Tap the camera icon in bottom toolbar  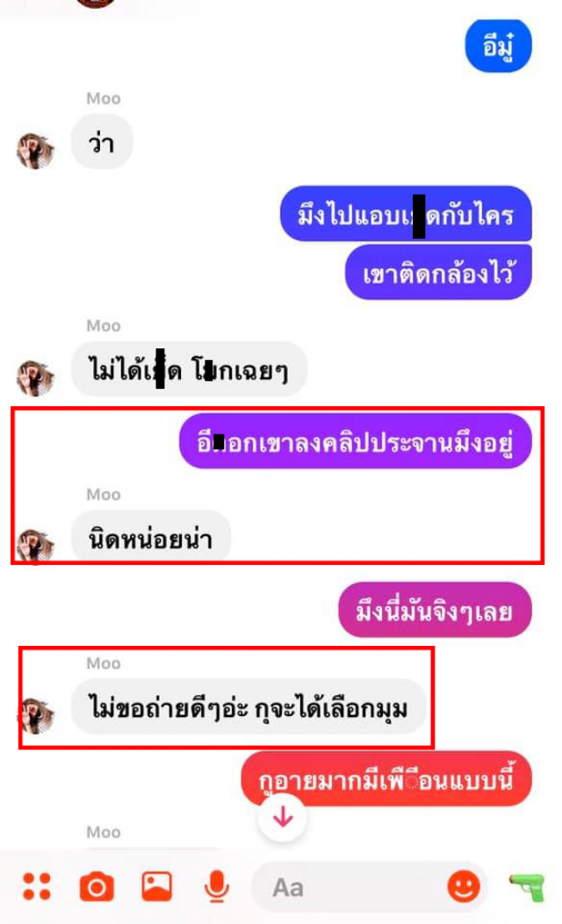[97, 886]
